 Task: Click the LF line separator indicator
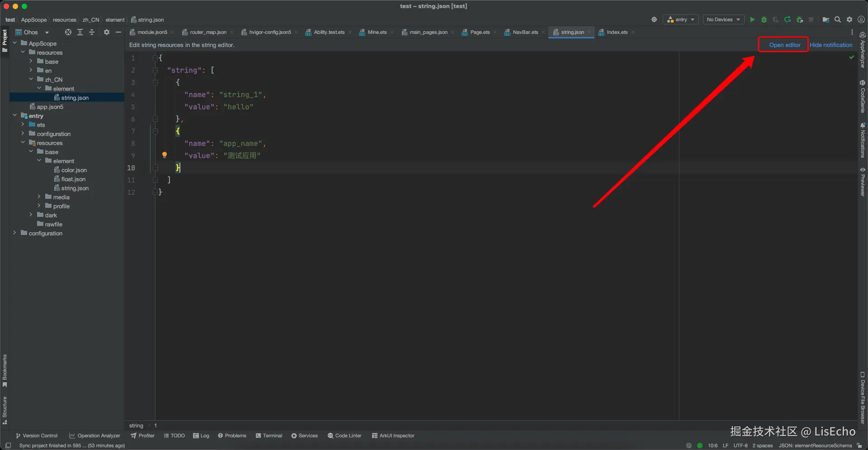click(x=726, y=445)
